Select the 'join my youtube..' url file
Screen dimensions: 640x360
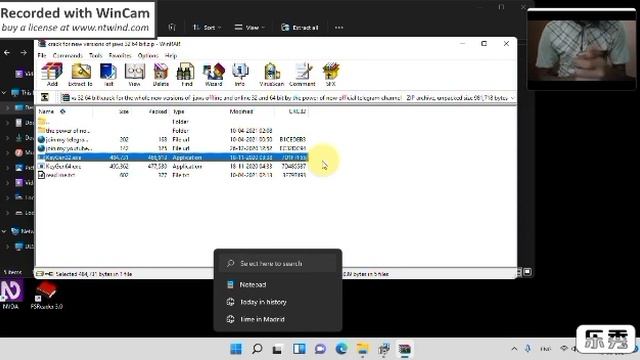click(x=172, y=148)
